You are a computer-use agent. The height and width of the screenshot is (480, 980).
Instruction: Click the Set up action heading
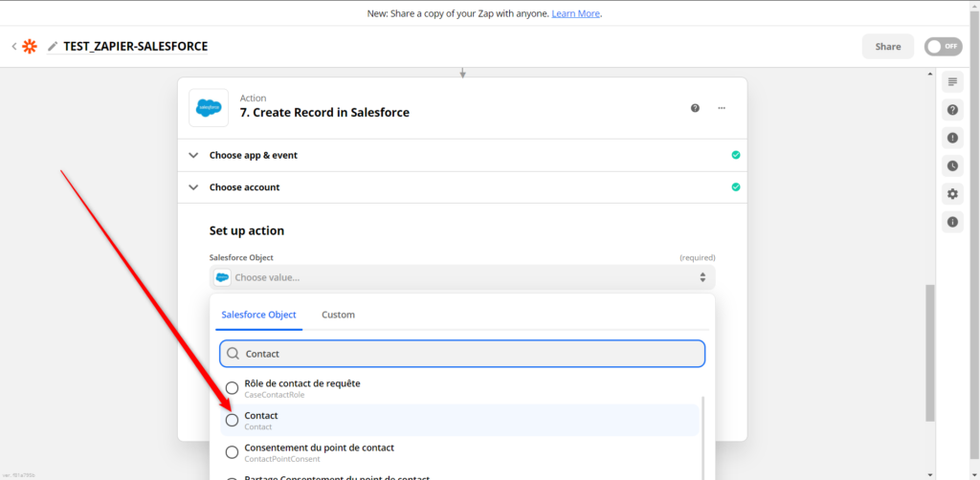(x=247, y=231)
